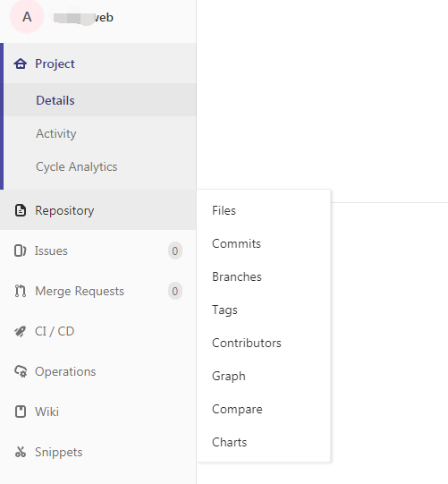This screenshot has width=448, height=484.
Task: Click the Operations cloud gear icon
Action: click(x=21, y=371)
